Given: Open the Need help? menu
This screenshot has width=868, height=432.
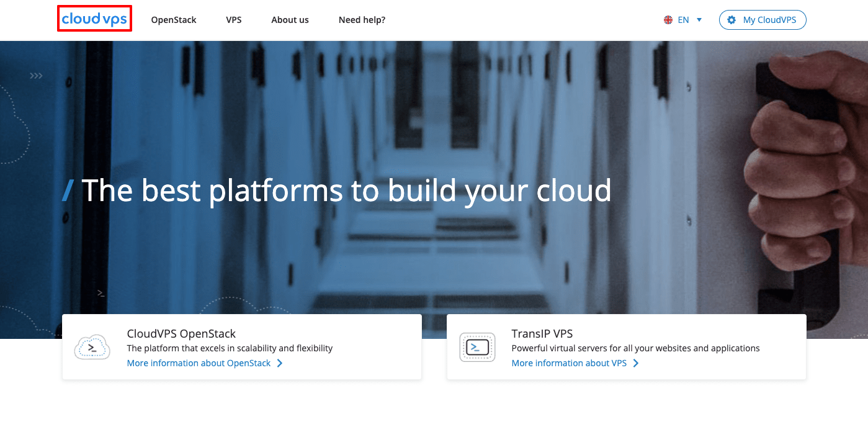Looking at the screenshot, I should [x=362, y=20].
